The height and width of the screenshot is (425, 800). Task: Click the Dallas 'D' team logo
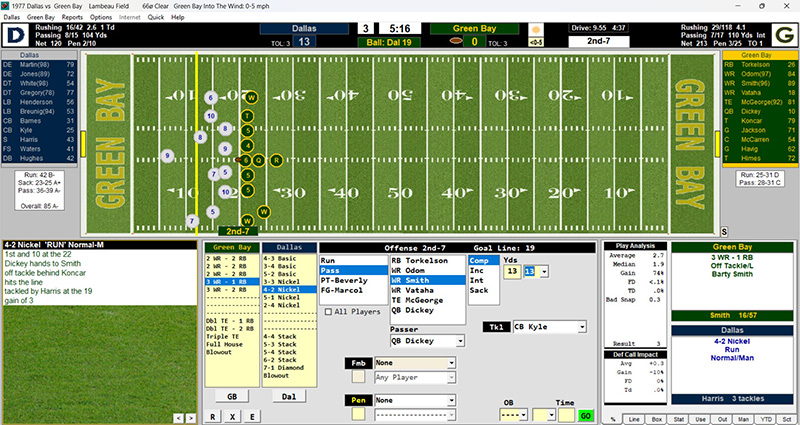click(x=15, y=35)
